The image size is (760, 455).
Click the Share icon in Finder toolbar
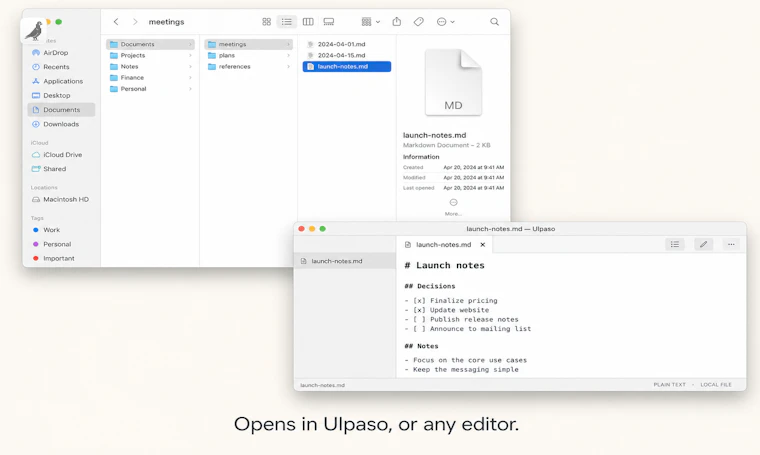[397, 22]
